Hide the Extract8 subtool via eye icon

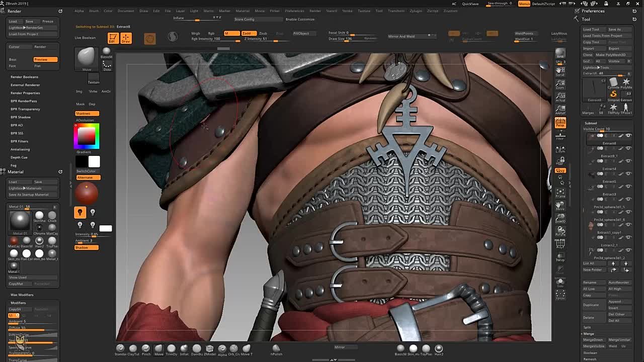[x=628, y=136]
